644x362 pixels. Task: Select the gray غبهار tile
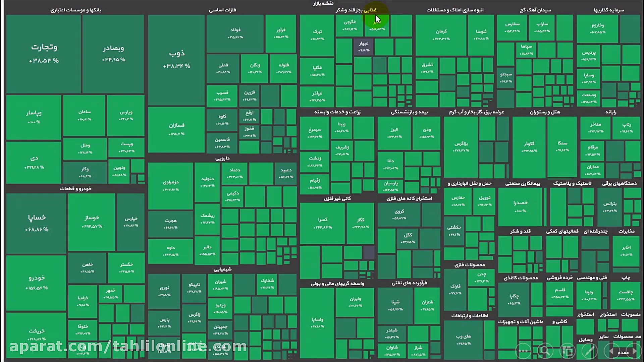coord(364,47)
